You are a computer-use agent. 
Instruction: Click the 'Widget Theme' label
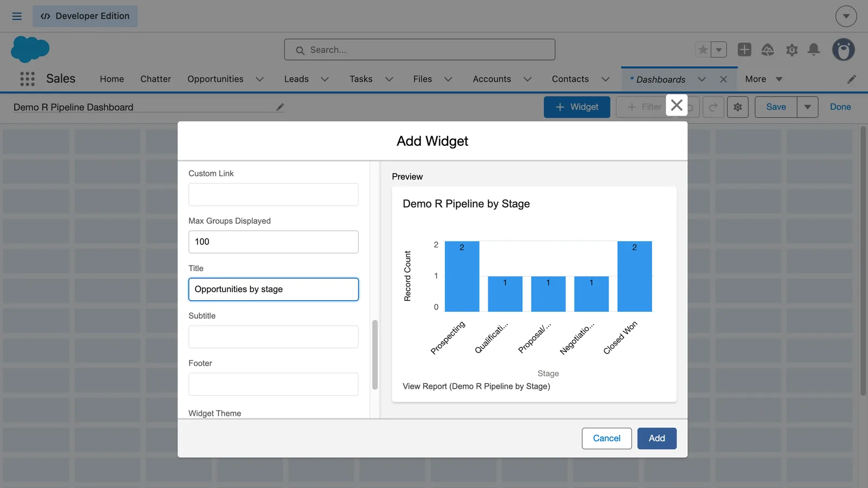(x=215, y=413)
